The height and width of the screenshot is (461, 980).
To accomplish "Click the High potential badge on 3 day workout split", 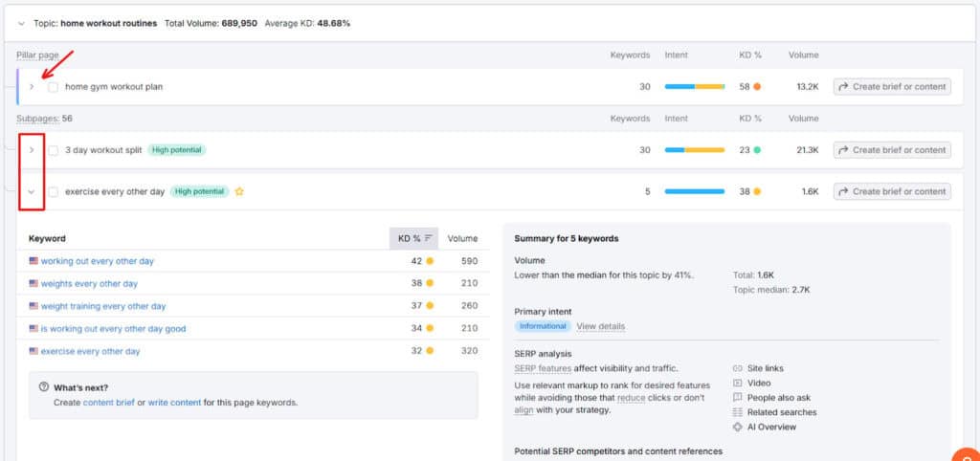I will coord(177,150).
